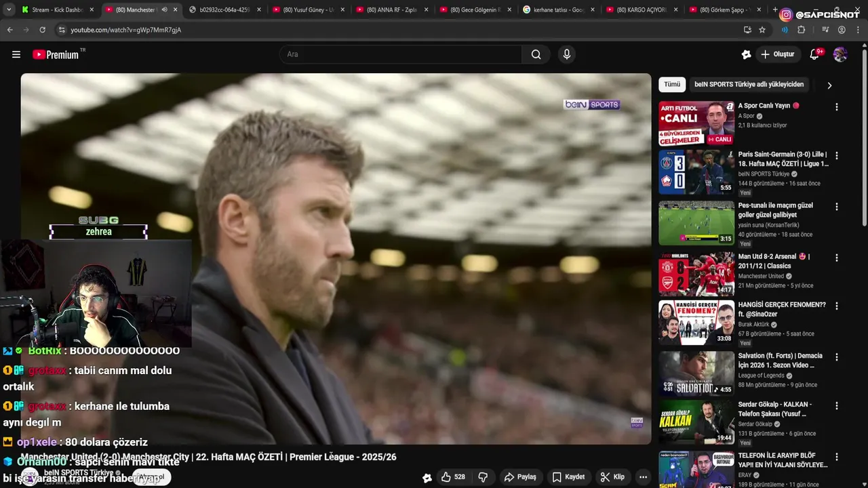
Task: Open the PSG 3-0 Lille thumbnail
Action: [696, 172]
